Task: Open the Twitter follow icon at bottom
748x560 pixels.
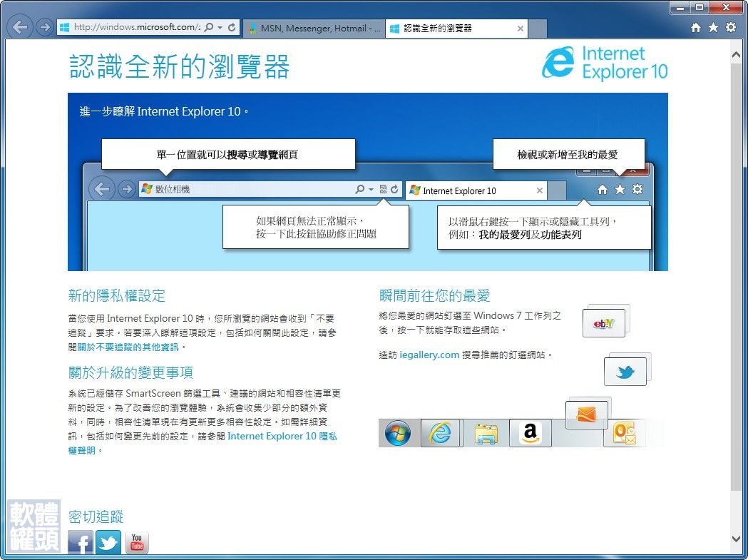Action: [x=108, y=542]
